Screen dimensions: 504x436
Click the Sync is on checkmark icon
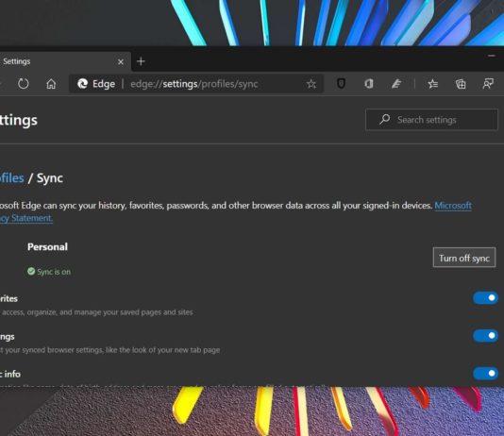(31, 272)
